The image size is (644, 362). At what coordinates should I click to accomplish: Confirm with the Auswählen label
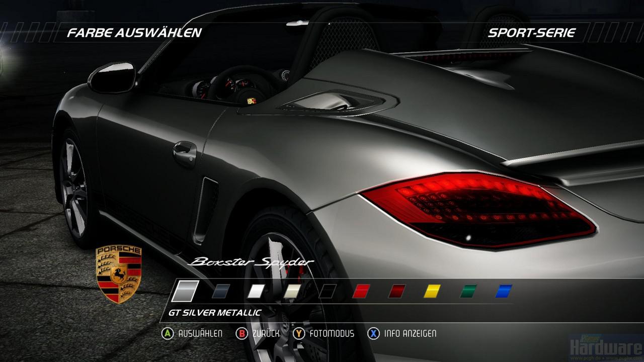(200, 333)
